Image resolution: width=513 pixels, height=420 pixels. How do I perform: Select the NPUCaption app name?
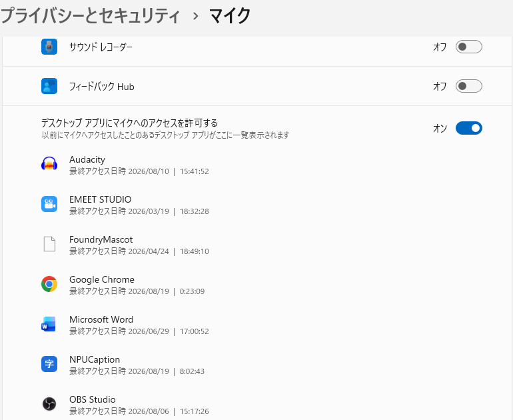pyautogui.click(x=95, y=359)
